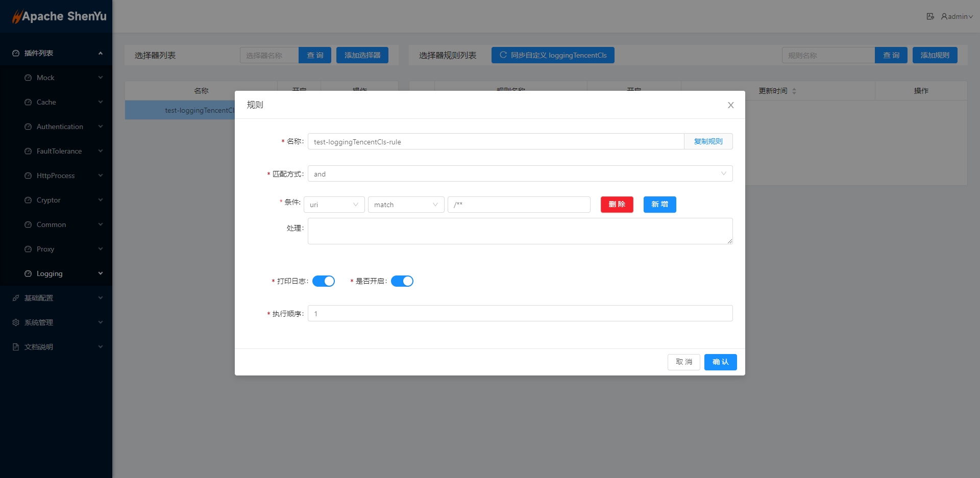Screen dimensions: 980x478
Task: Click the 执行顺序 input field
Action: click(x=520, y=313)
